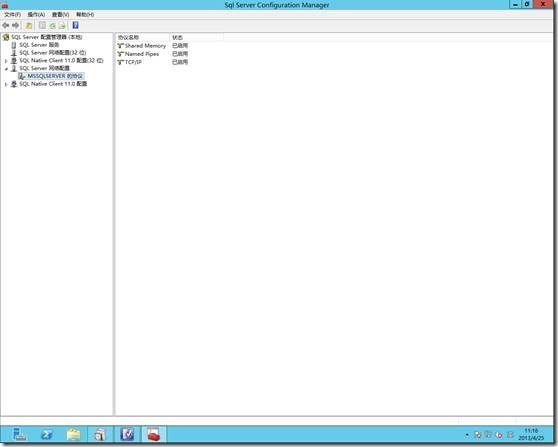The width and height of the screenshot is (558, 447).
Task: Click the SQL Server 服务 node icon
Action: [x=14, y=45]
